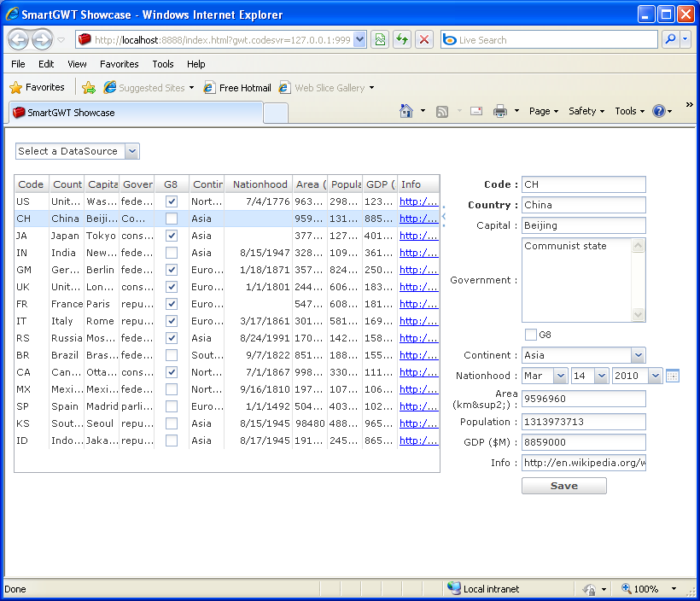This screenshot has height=601, width=700.
Task: Enable the G8 checkbox in the form
Action: [531, 335]
